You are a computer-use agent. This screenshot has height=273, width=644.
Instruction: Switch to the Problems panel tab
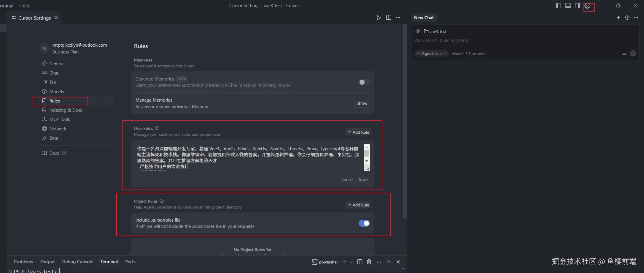[23, 261]
